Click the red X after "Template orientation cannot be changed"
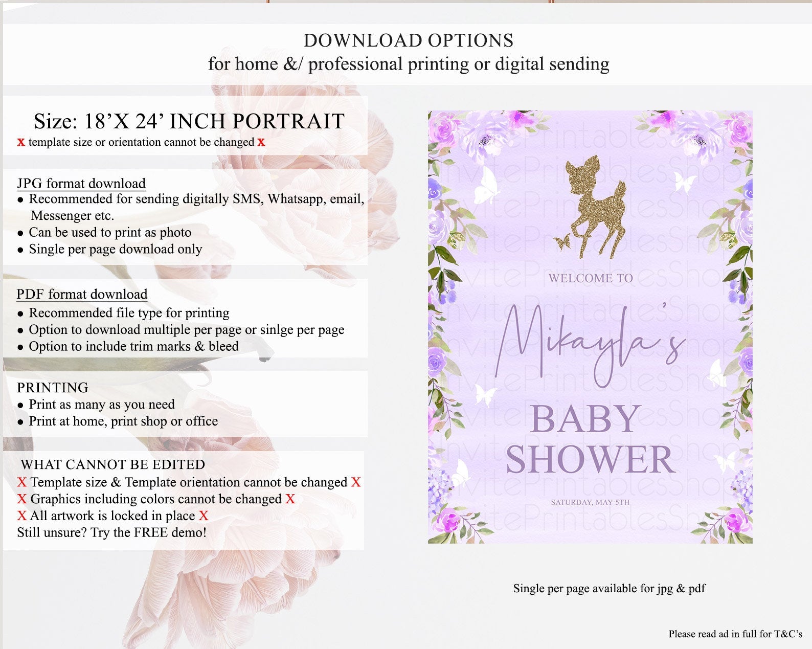 [356, 482]
